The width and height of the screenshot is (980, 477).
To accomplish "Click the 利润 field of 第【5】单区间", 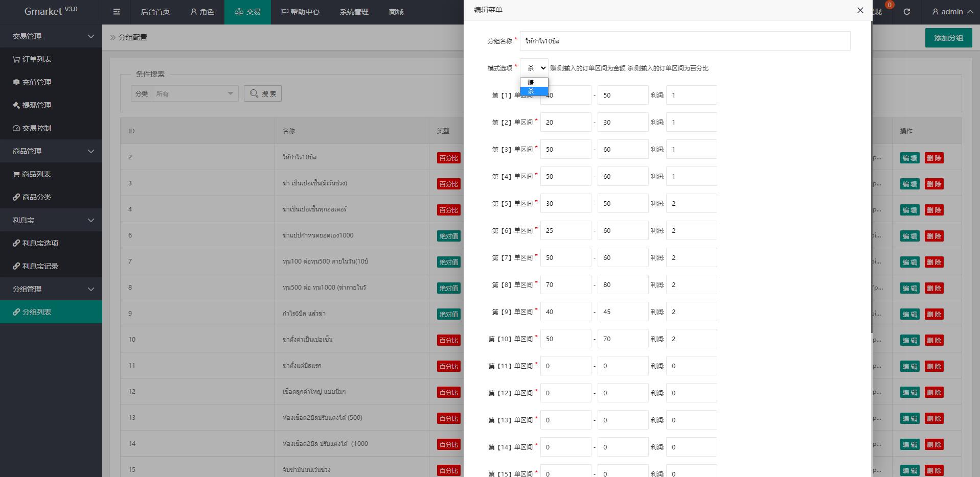I will (691, 203).
